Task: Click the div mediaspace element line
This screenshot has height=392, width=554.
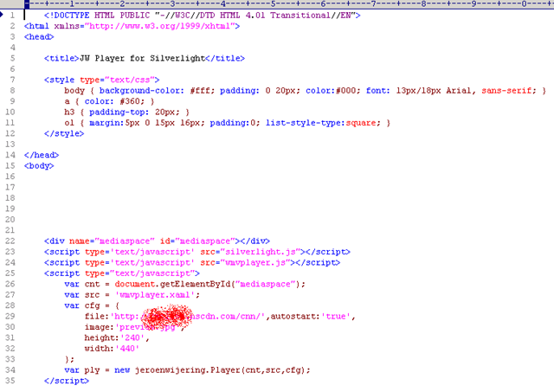Action: [157, 241]
